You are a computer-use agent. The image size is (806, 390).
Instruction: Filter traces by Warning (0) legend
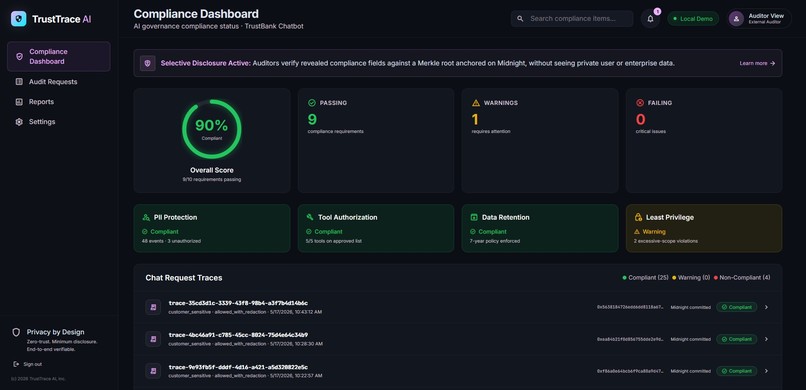(x=691, y=277)
